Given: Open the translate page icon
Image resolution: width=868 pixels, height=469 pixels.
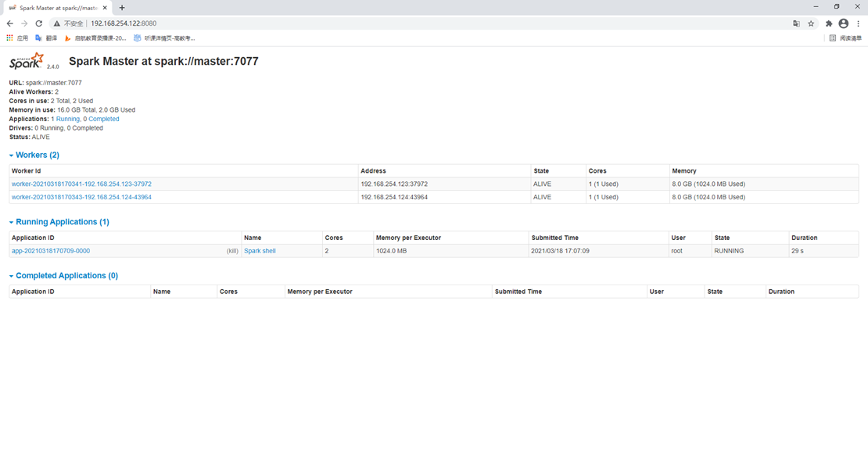Looking at the screenshot, I should click(796, 23).
